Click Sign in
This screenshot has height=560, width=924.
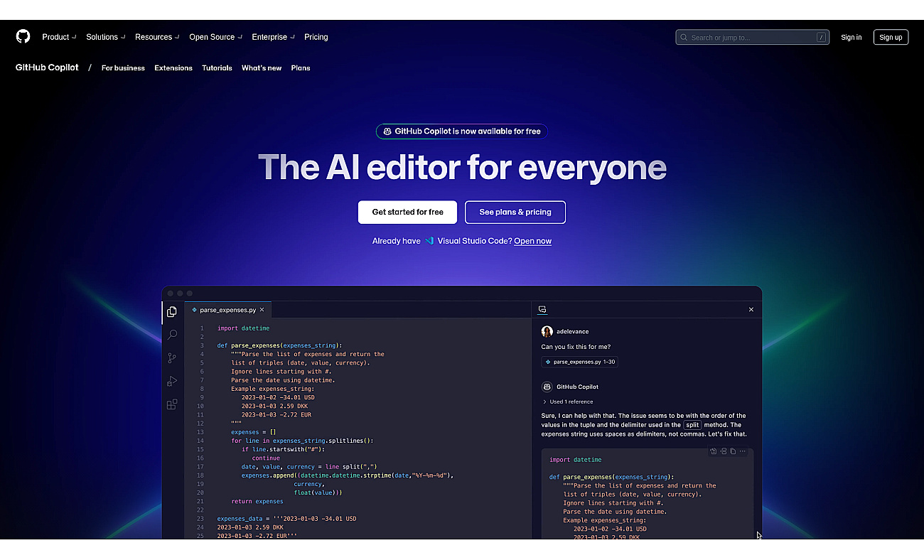pyautogui.click(x=851, y=38)
